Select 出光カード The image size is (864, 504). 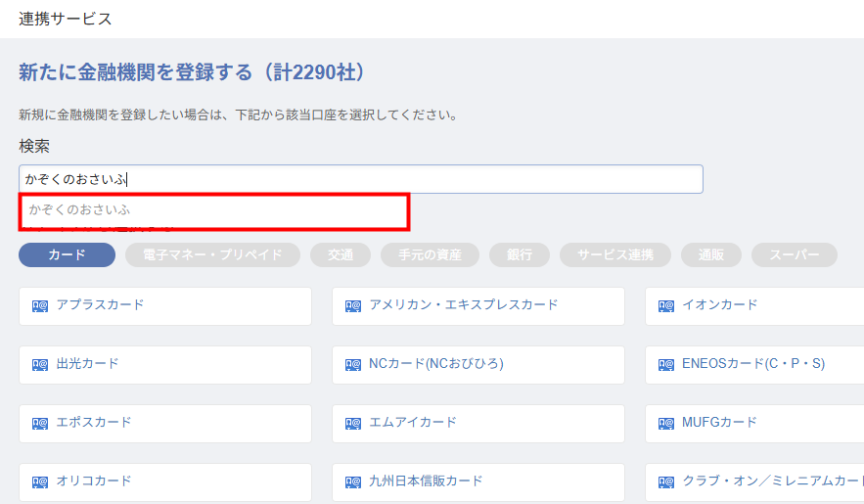(x=165, y=365)
